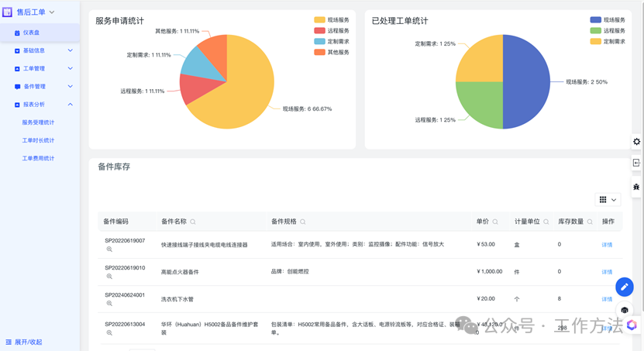Click the 备件管理 sidebar icon
This screenshot has height=351, width=644.
(x=17, y=87)
